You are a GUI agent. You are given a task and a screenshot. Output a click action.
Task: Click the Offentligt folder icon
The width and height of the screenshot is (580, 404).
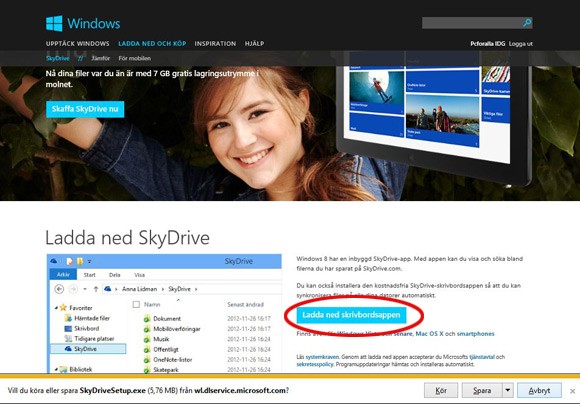pos(147,350)
